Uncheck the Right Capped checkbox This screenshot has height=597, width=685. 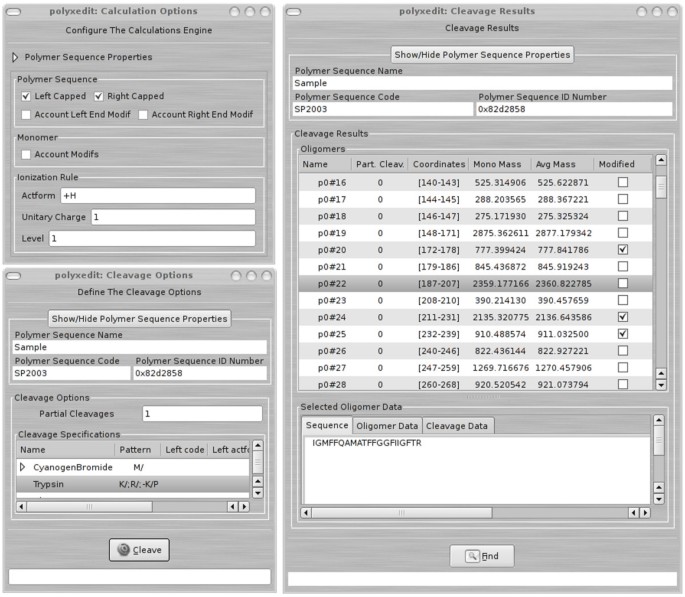[99, 96]
